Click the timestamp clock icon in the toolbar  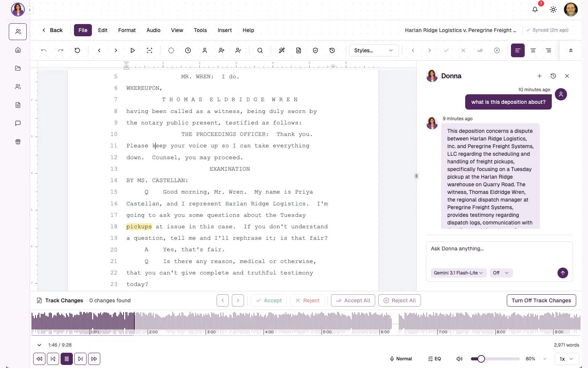click(x=188, y=50)
